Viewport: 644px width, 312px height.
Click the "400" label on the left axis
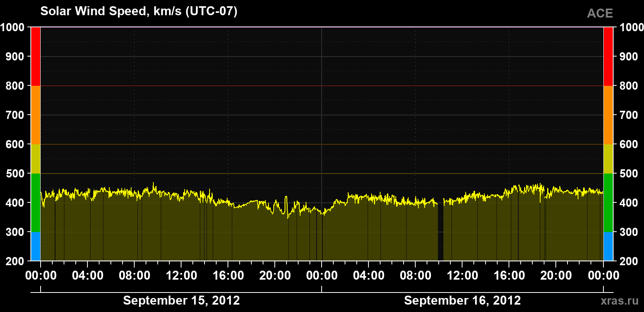15,203
